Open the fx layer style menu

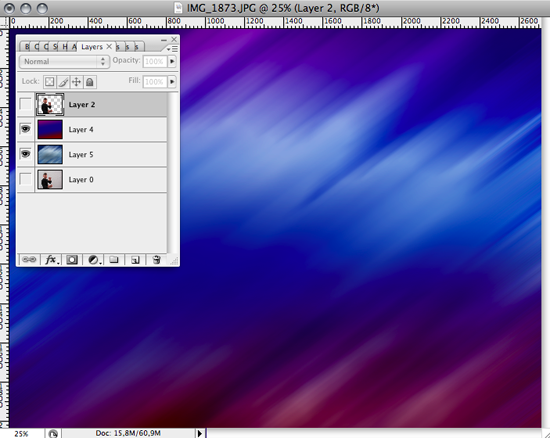51,260
